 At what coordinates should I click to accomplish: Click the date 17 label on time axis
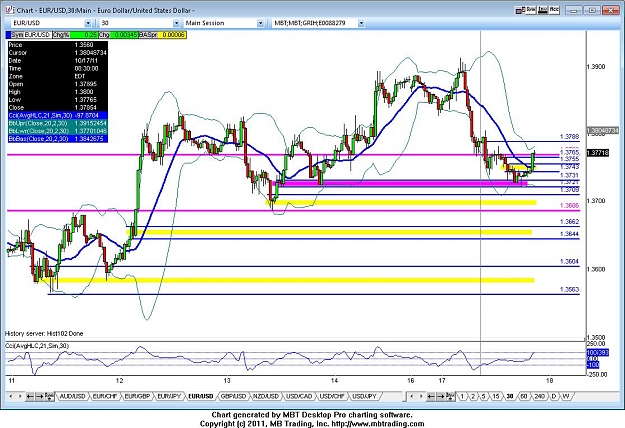coord(442,381)
